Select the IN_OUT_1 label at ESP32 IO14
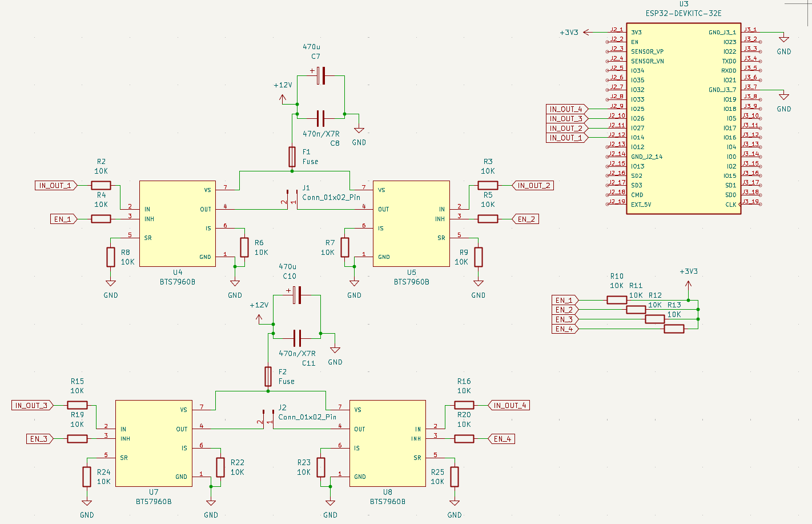812x524 pixels. coord(566,138)
